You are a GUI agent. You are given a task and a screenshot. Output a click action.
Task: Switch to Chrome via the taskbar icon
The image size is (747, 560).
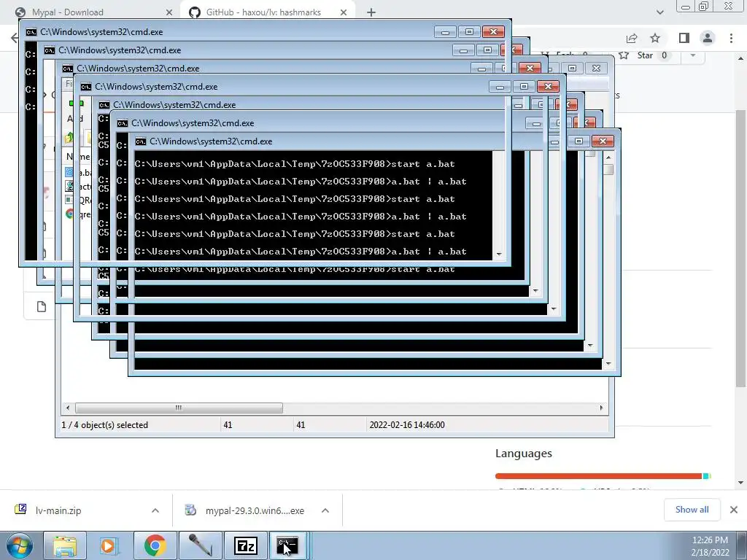(x=155, y=545)
